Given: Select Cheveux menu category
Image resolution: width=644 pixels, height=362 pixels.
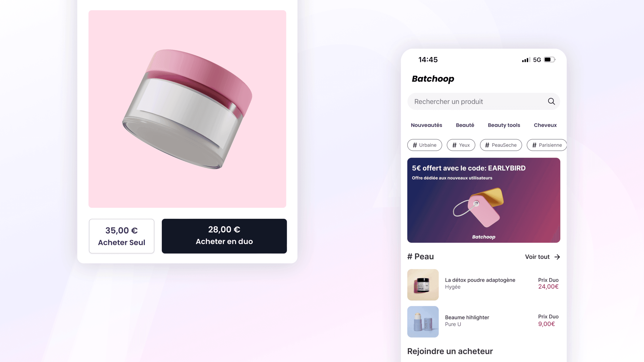Looking at the screenshot, I should coord(545,125).
